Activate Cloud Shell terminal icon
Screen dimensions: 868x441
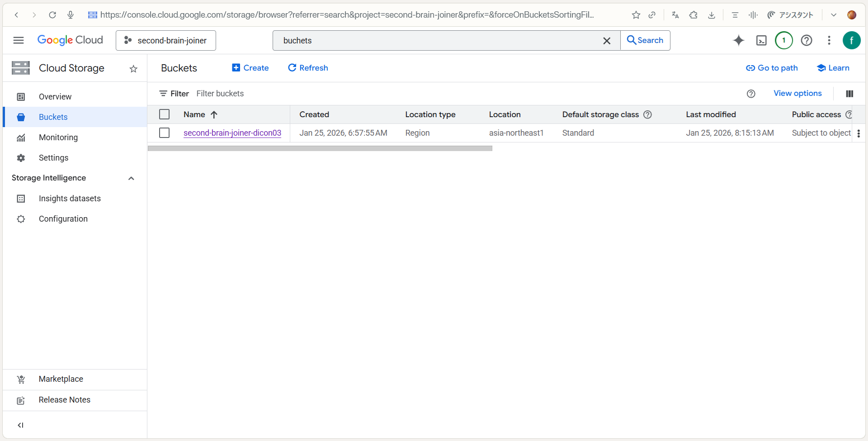point(761,41)
